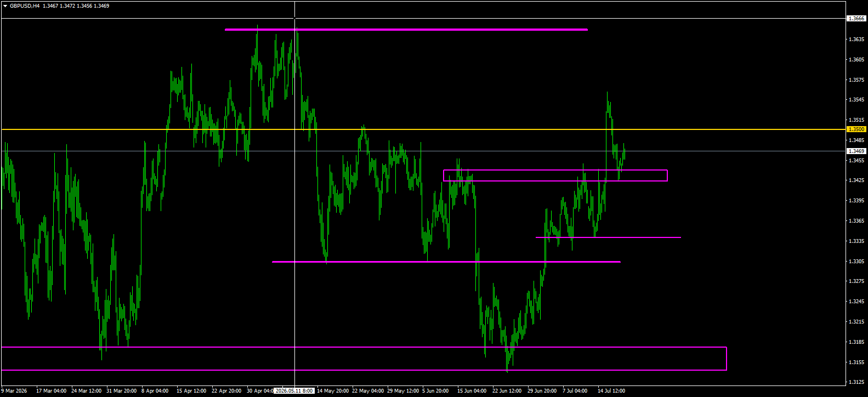868x397 pixels.
Task: Click the 1.3305 price axis label
Action: tap(856, 262)
